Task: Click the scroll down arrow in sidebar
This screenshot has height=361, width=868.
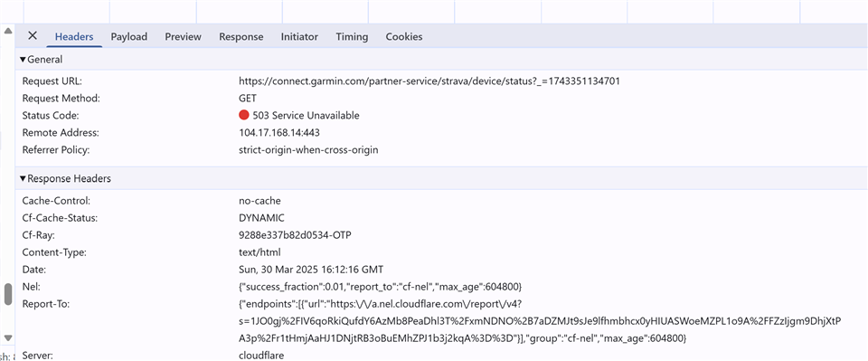Action: 8,337
